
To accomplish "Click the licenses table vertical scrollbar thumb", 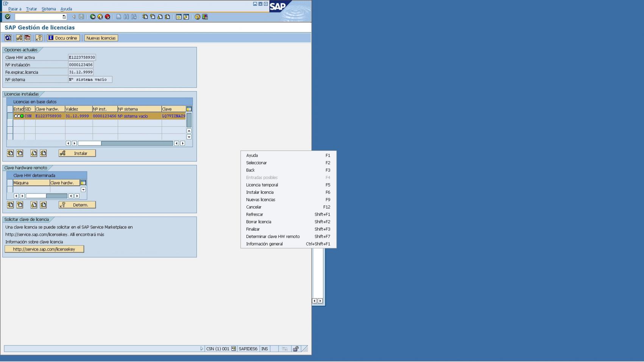I will coord(189,120).
